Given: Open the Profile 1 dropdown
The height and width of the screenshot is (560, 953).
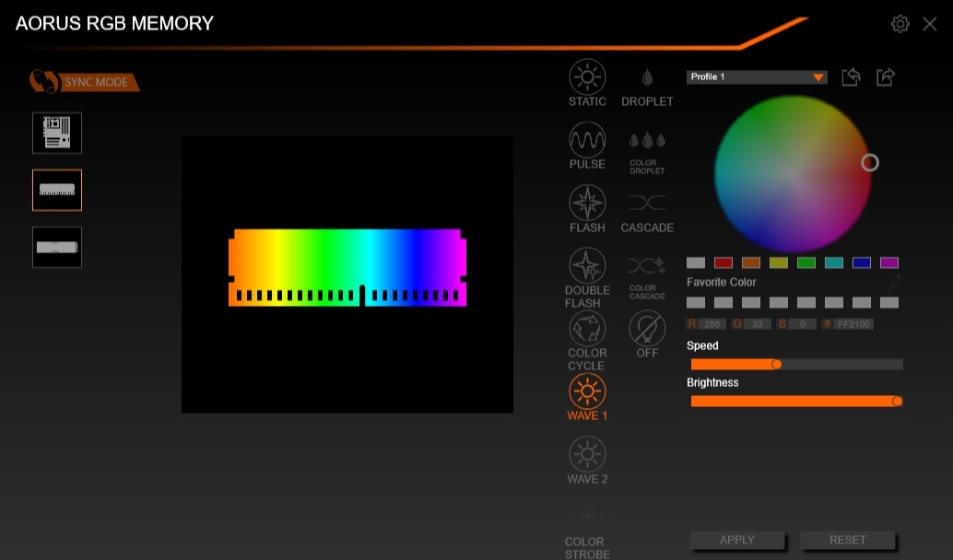Looking at the screenshot, I should [756, 77].
